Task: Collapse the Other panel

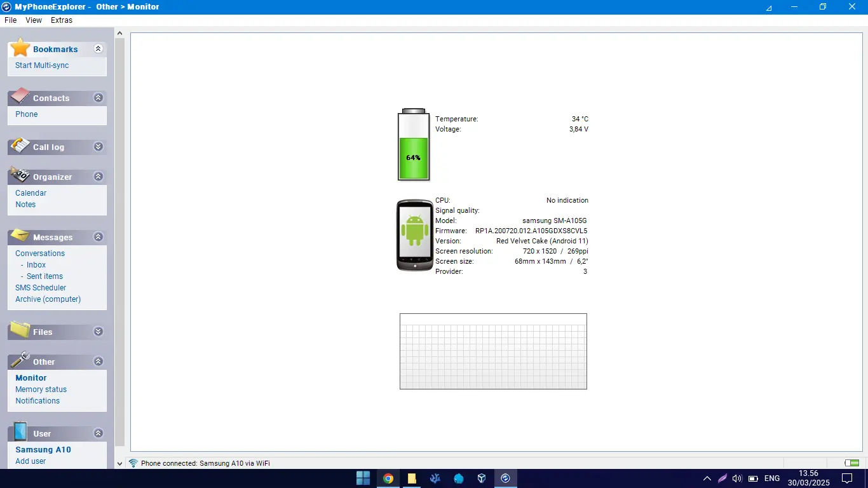Action: pos(98,362)
